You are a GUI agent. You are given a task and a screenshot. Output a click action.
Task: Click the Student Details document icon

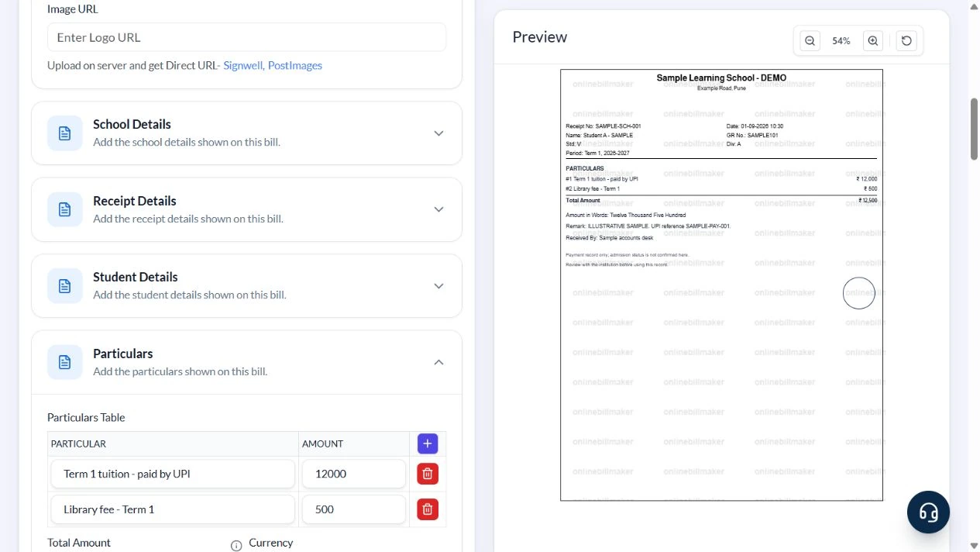(65, 286)
